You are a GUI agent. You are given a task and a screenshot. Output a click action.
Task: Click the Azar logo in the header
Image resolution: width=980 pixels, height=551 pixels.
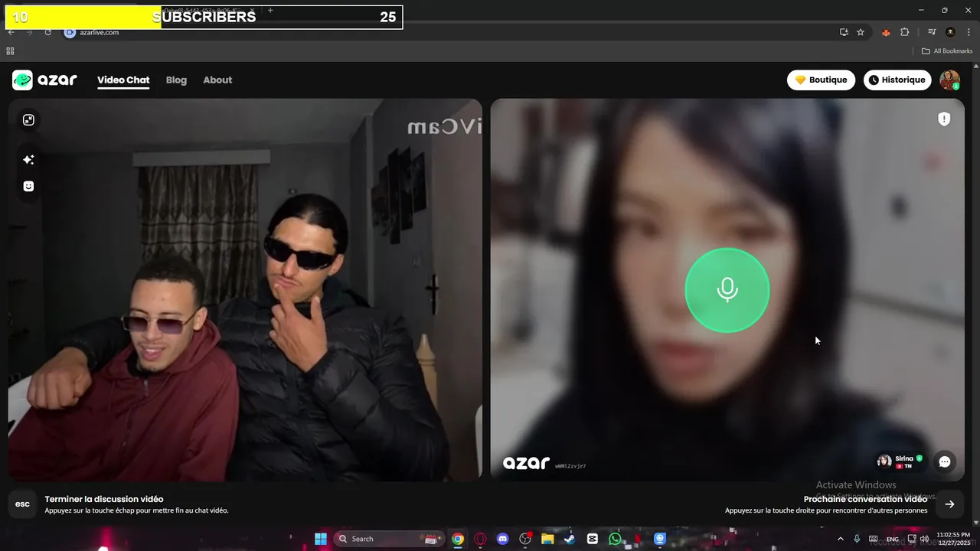(x=44, y=80)
